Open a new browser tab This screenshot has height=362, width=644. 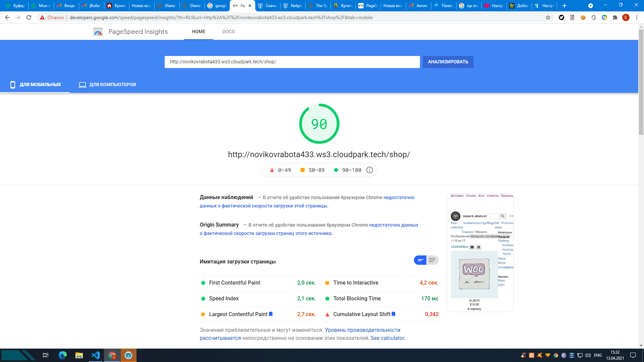pyautogui.click(x=565, y=6)
